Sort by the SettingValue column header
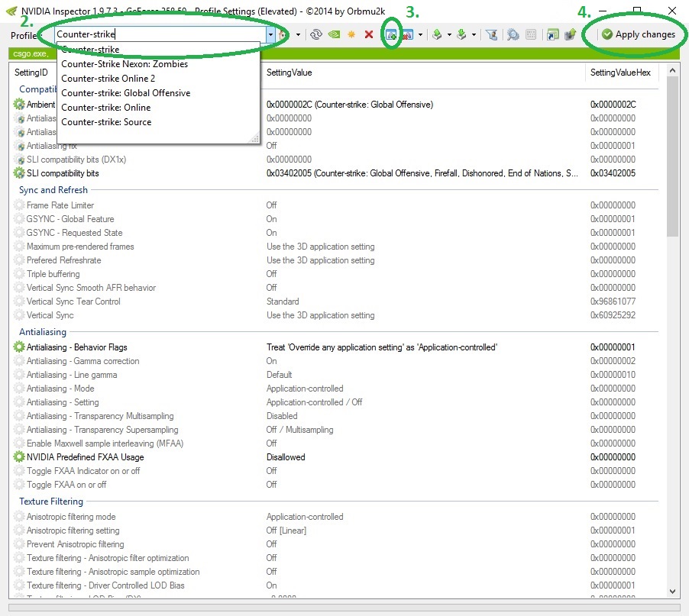Viewport: 689px width, 616px height. (x=290, y=73)
